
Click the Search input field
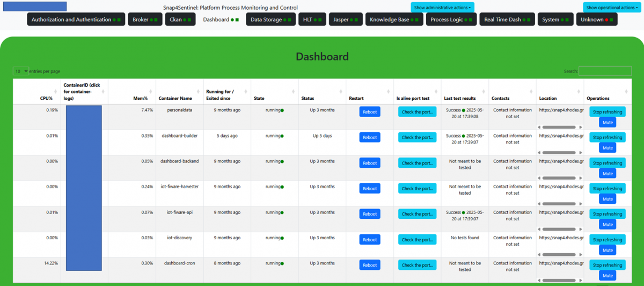605,71
